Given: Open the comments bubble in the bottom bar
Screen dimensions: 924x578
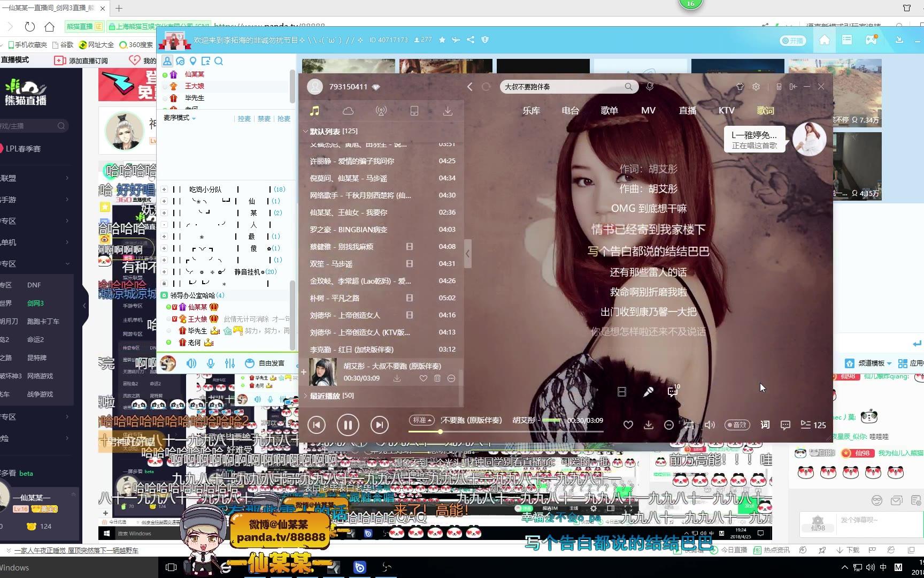Looking at the screenshot, I should click(786, 425).
